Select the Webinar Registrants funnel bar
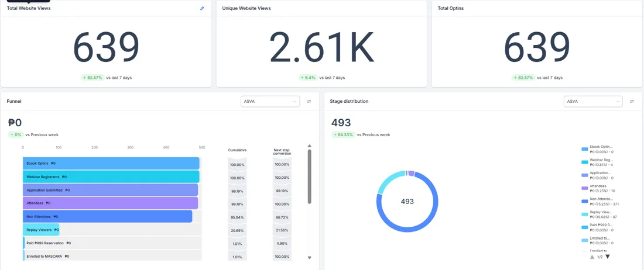The height and width of the screenshot is (270, 644). click(111, 176)
